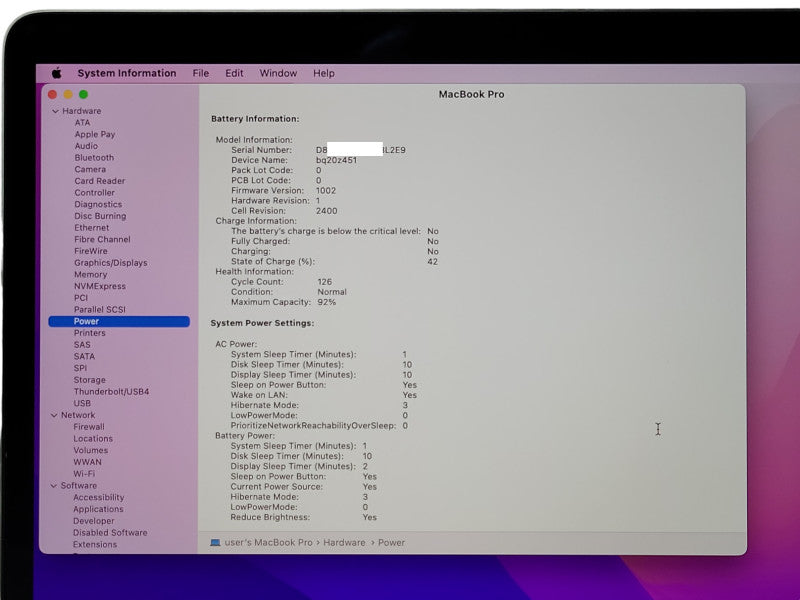Viewport: 800px width, 600px height.
Task: Click the State of Charge value 42
Action: point(432,262)
